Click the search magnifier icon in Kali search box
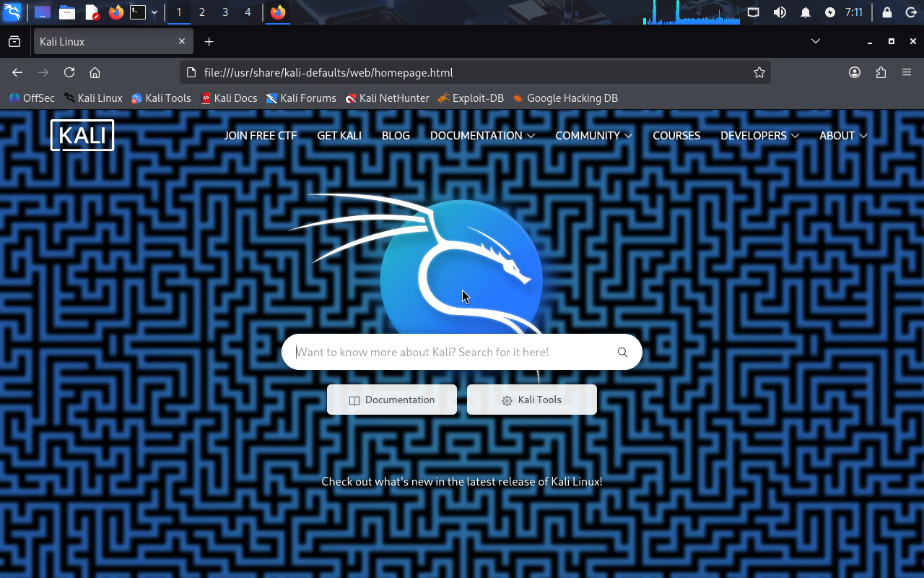 [x=622, y=353]
